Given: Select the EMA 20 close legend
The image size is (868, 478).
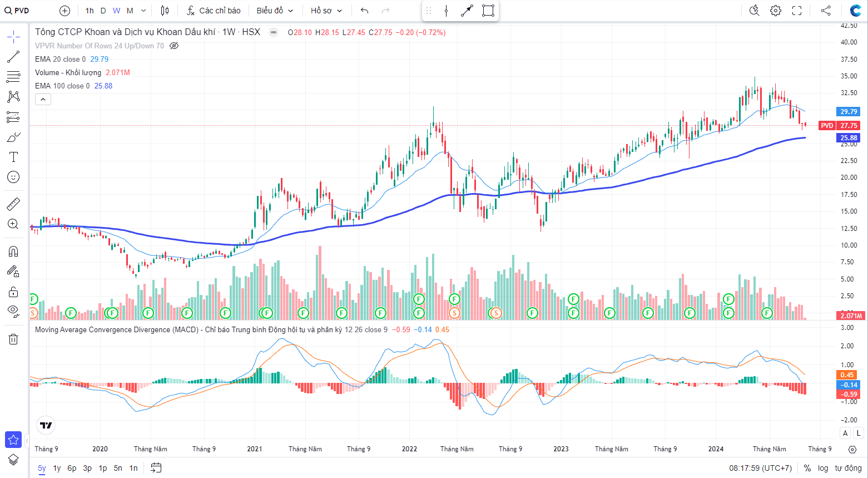Looking at the screenshot, I should tap(60, 59).
